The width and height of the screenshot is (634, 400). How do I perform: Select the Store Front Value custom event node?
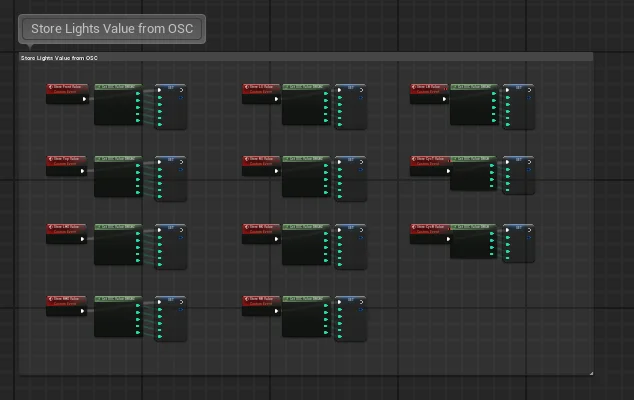(x=67, y=94)
